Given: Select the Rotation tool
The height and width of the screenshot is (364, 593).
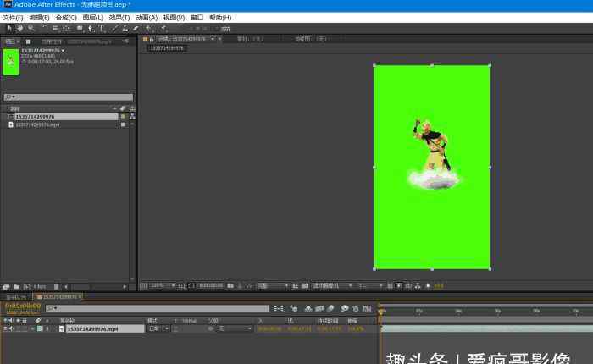Looking at the screenshot, I should tap(45, 28).
